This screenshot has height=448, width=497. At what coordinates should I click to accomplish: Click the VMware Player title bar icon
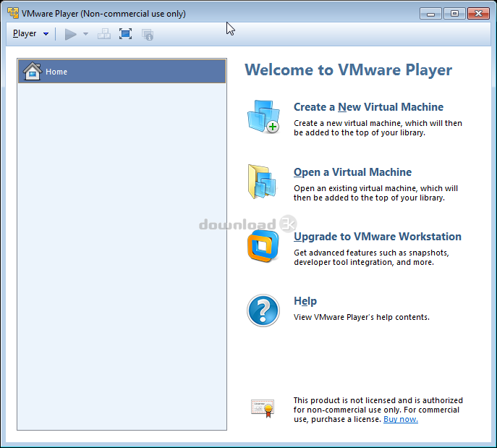click(x=13, y=14)
